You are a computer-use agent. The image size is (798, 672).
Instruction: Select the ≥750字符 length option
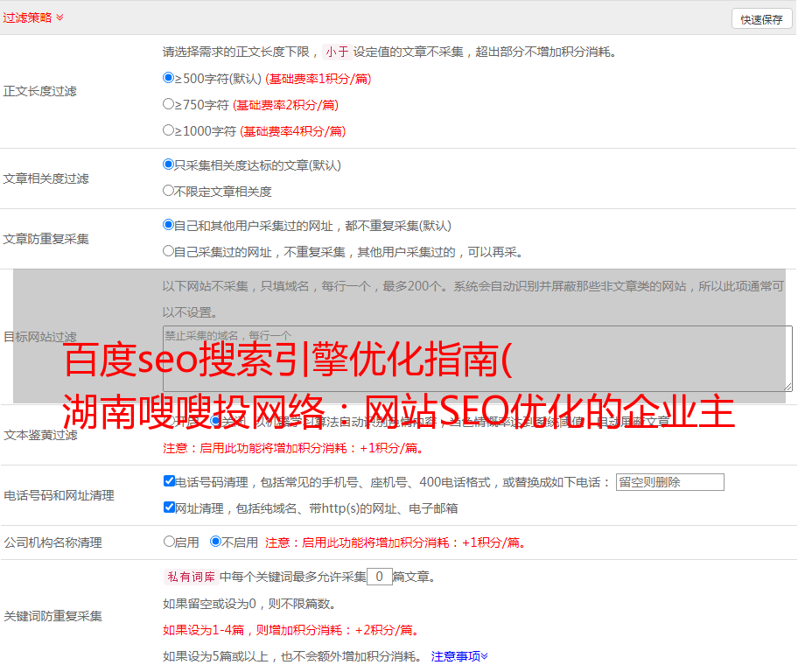pyautogui.click(x=168, y=104)
